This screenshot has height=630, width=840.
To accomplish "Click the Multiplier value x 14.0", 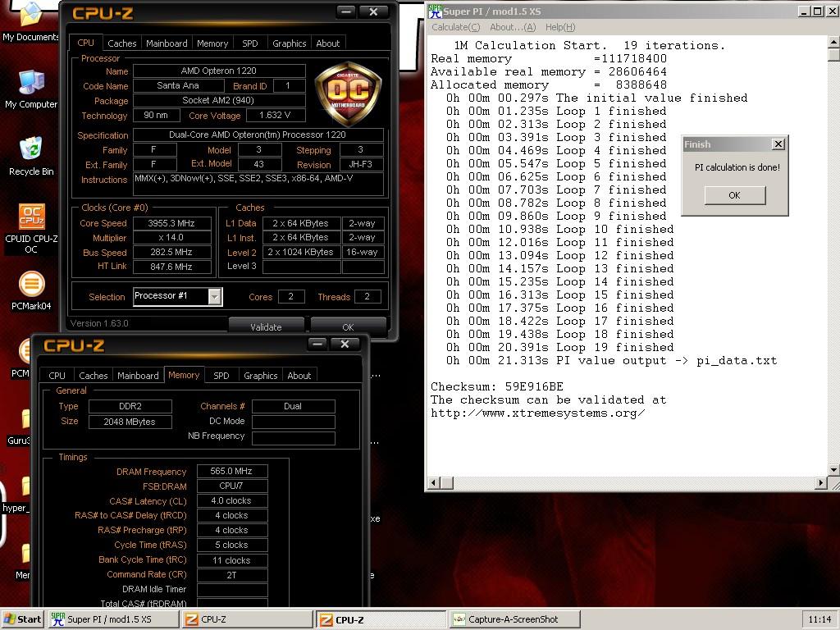I will (171, 237).
